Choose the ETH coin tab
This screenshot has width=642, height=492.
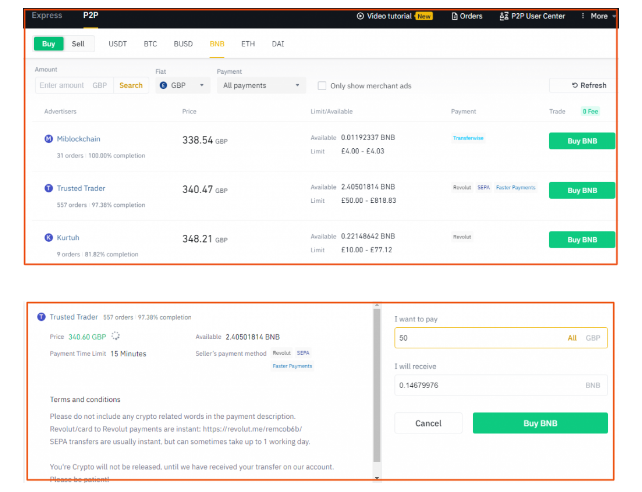click(x=248, y=44)
